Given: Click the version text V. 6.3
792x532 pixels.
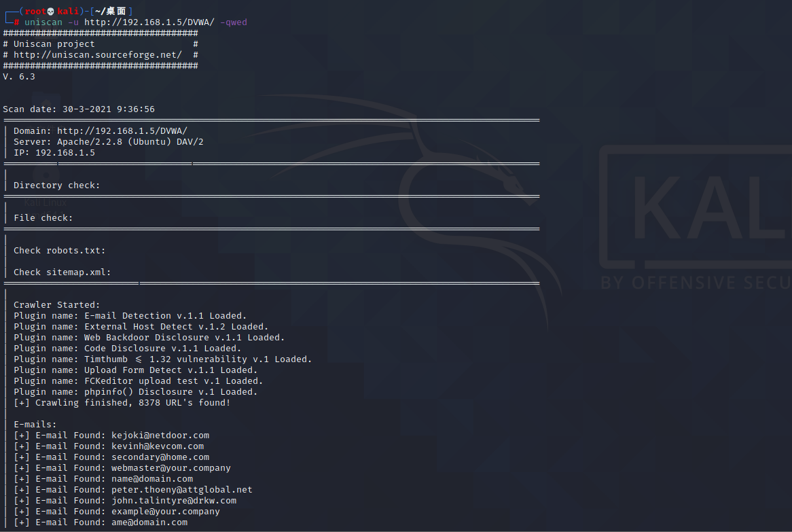Looking at the screenshot, I should click(19, 77).
